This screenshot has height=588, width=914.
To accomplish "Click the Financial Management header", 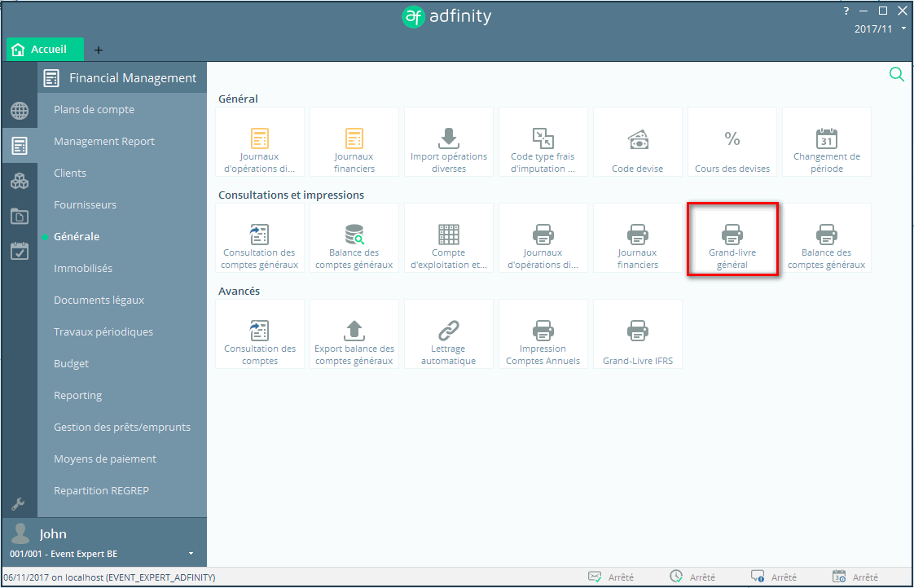I will [122, 78].
